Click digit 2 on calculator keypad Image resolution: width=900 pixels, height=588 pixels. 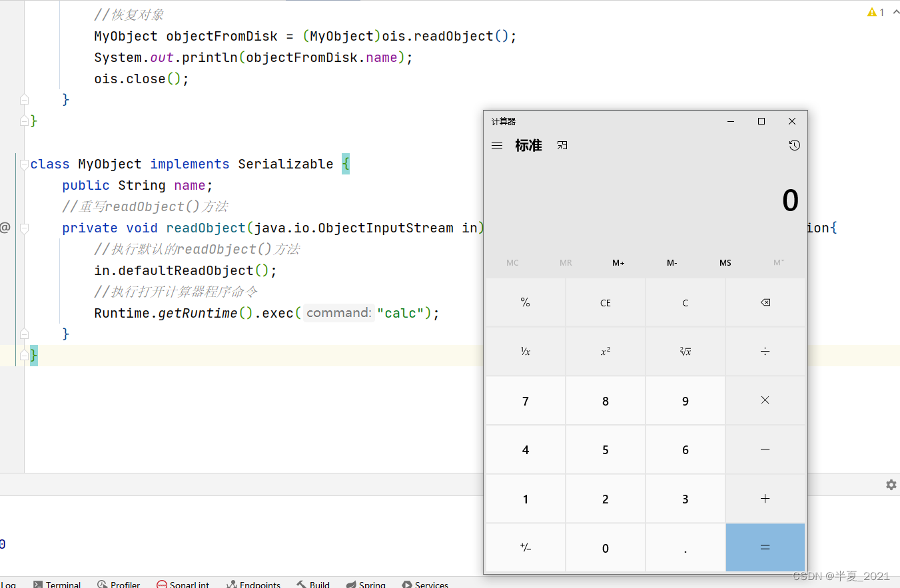606,499
